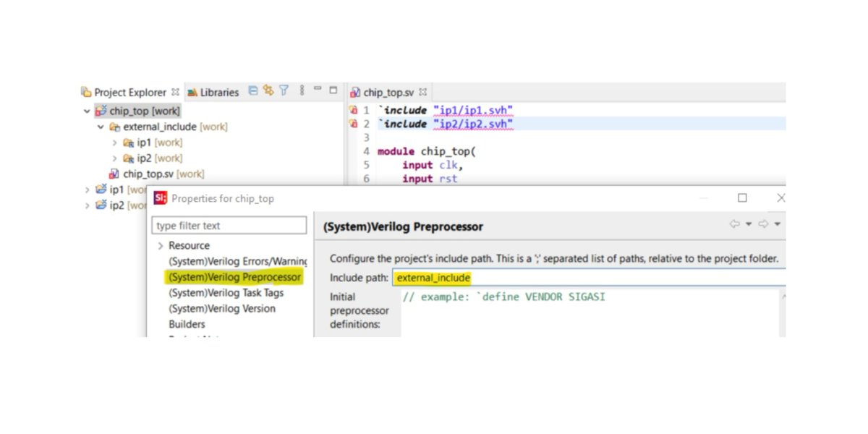Collapse the chip_top project tree node
868x434 pixels.
[88, 111]
